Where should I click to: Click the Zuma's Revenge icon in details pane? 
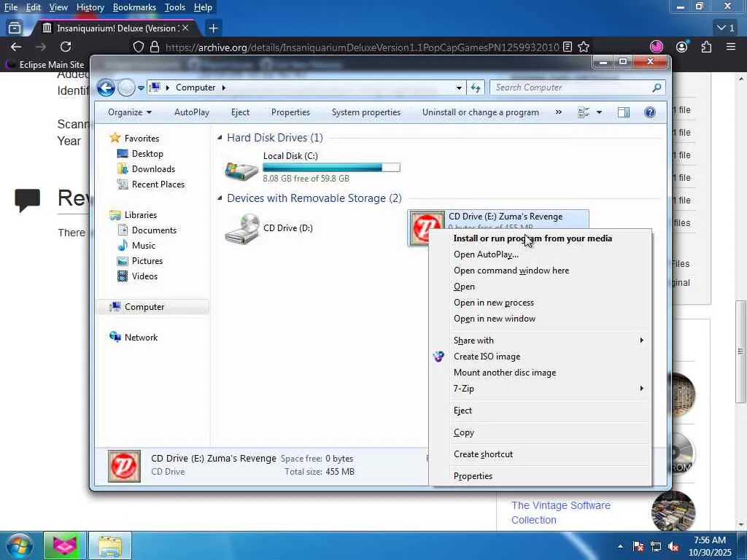click(x=124, y=466)
